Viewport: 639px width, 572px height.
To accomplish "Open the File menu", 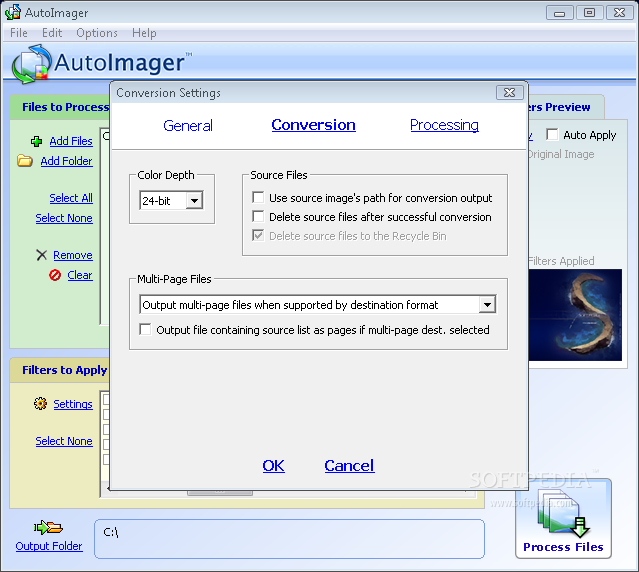I will pyautogui.click(x=19, y=33).
